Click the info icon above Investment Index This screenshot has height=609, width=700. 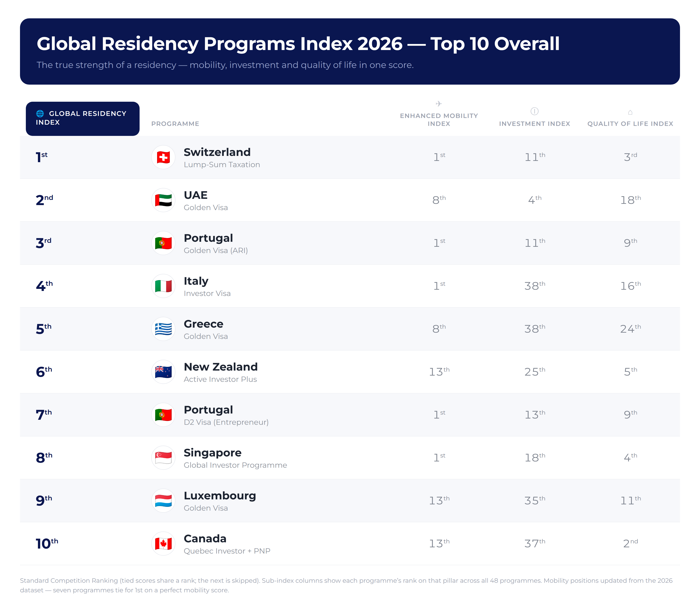coord(535,111)
